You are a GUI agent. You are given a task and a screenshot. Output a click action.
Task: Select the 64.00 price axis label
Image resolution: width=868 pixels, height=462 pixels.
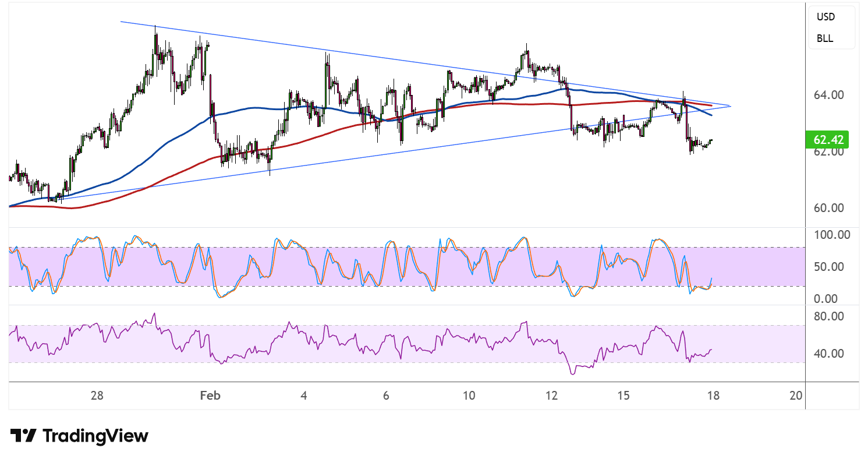click(x=829, y=94)
